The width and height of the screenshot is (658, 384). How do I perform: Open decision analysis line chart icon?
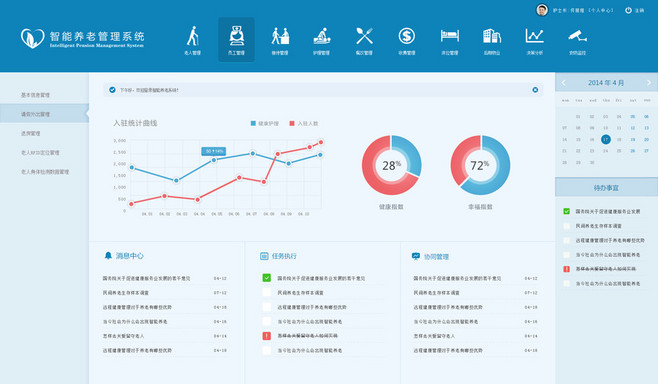tap(535, 36)
